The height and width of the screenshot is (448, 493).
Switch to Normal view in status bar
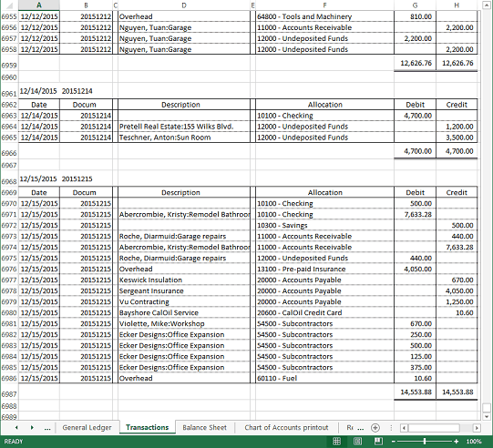pyautogui.click(x=336, y=441)
